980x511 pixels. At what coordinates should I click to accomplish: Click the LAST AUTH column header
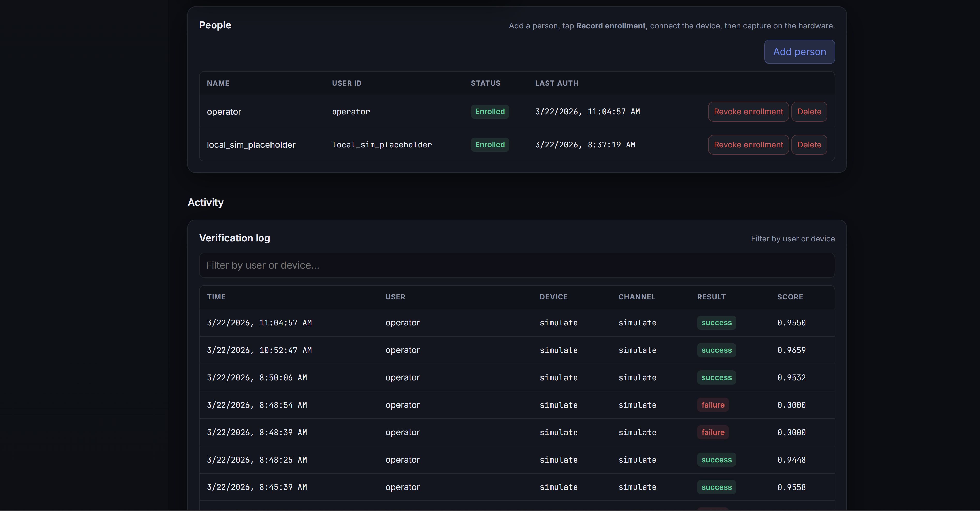(556, 83)
